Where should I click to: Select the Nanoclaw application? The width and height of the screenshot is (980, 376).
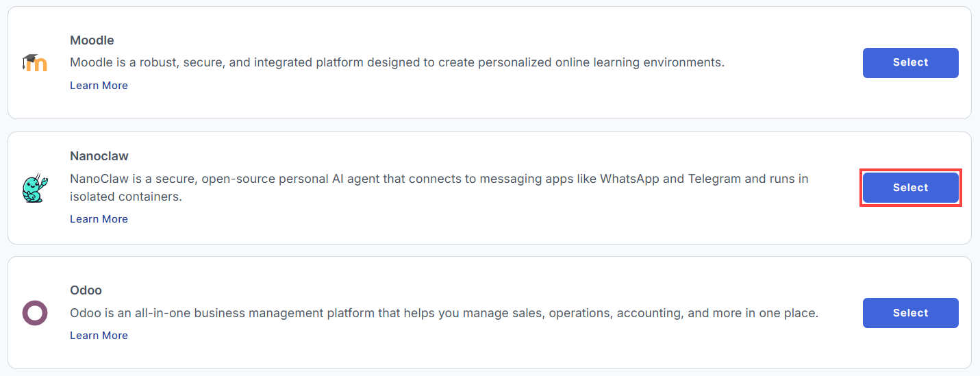910,188
